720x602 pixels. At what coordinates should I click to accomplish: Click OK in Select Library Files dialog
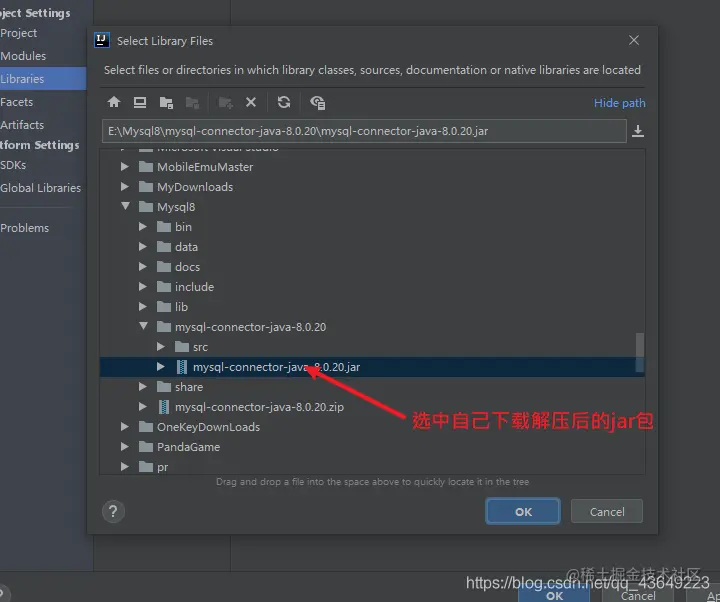[523, 512]
